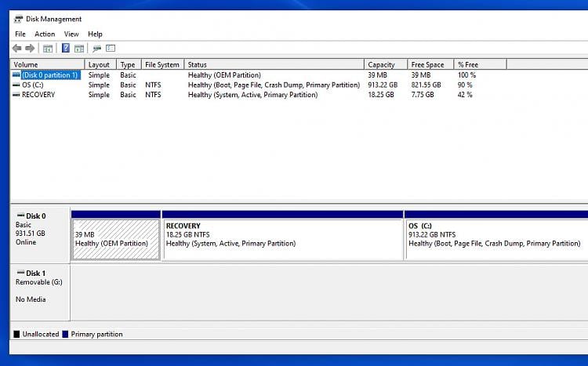The width and height of the screenshot is (588, 366).
Task: Sort by the % Free column header
Action: tap(480, 64)
